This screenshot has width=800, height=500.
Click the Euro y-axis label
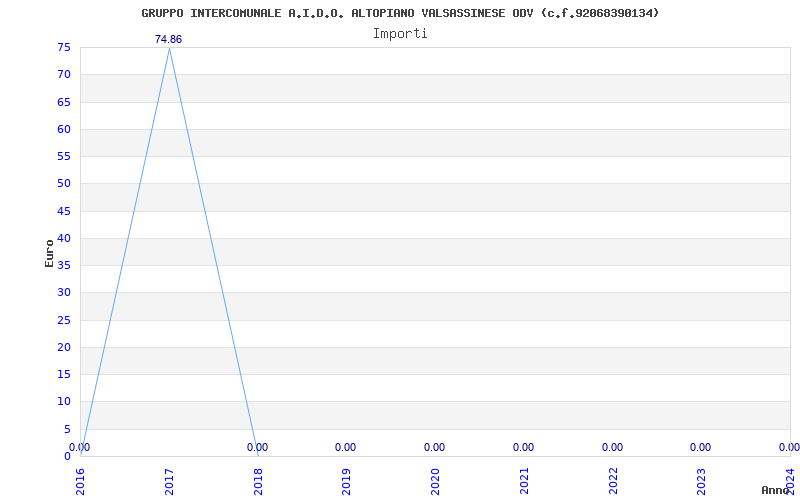pos(49,253)
